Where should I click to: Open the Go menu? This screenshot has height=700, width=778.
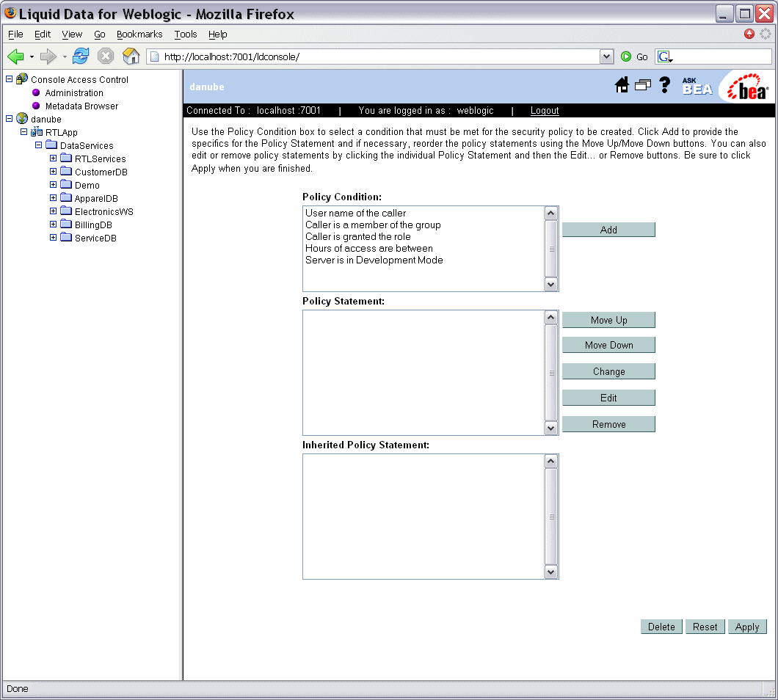click(100, 34)
